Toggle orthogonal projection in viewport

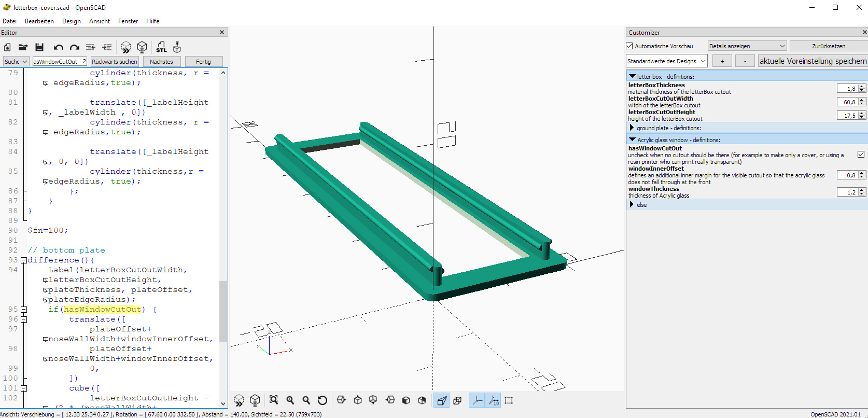point(457,400)
